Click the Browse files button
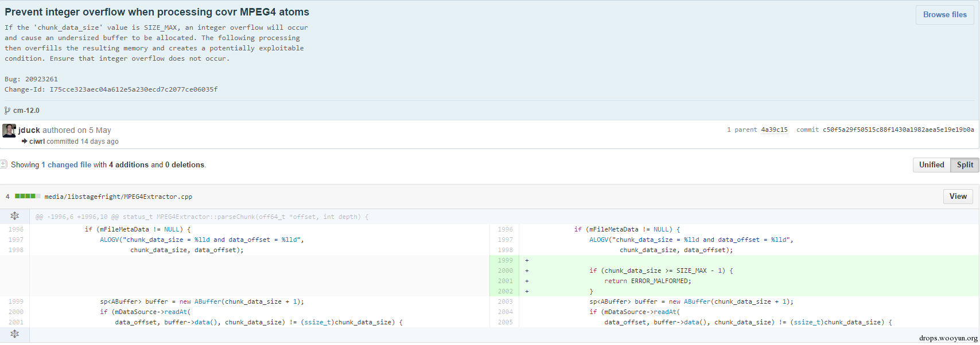 pos(944,15)
